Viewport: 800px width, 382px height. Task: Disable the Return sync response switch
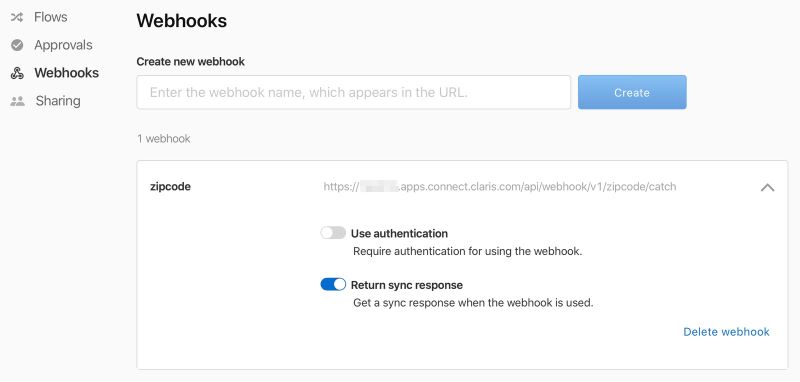coord(333,285)
